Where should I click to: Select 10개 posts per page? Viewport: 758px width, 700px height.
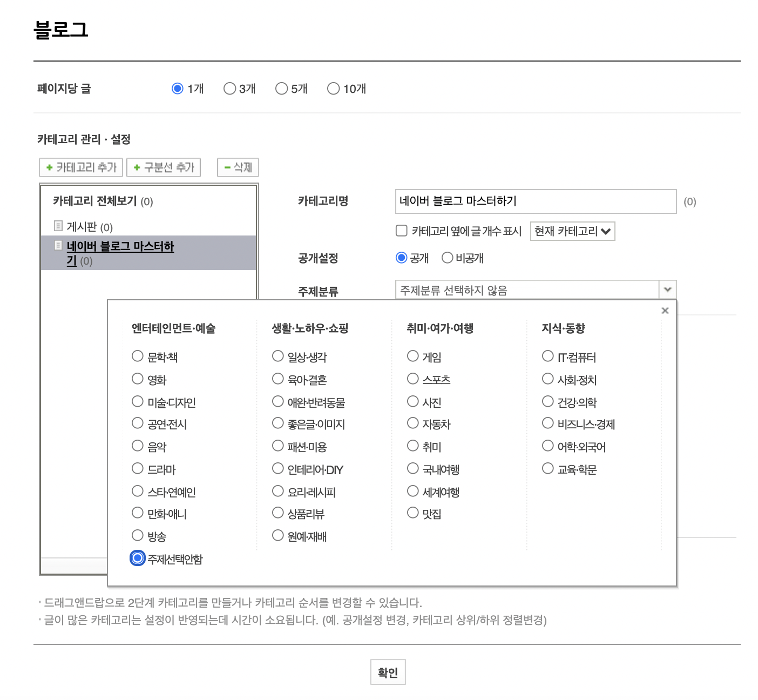point(333,88)
